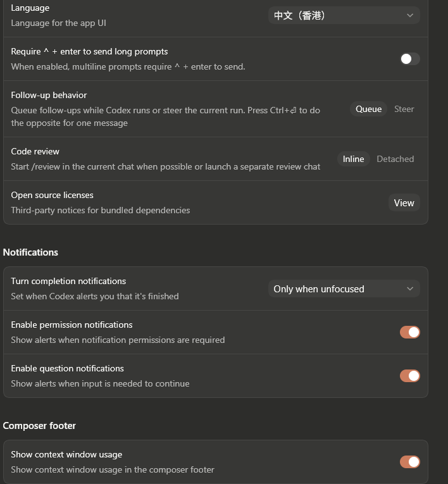Viewport: 448px width, 484px height.
Task: Click the Notifications section heading
Action: coord(30,252)
